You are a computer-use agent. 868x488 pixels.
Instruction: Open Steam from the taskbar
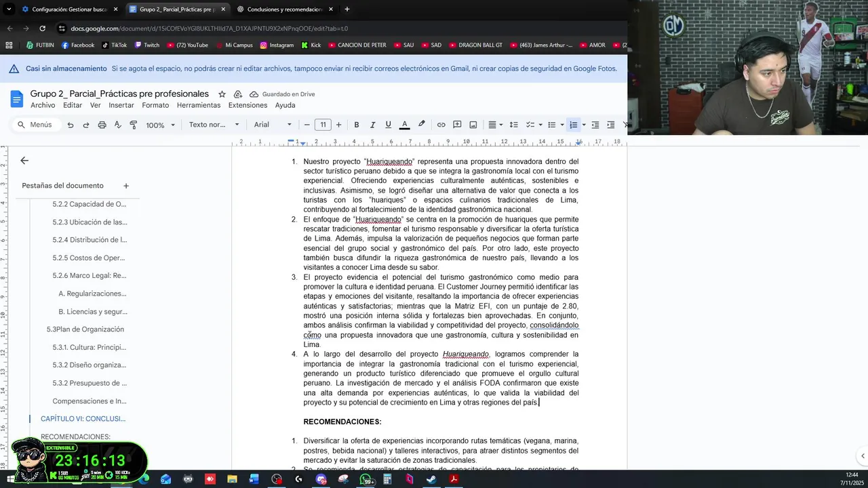point(431,479)
